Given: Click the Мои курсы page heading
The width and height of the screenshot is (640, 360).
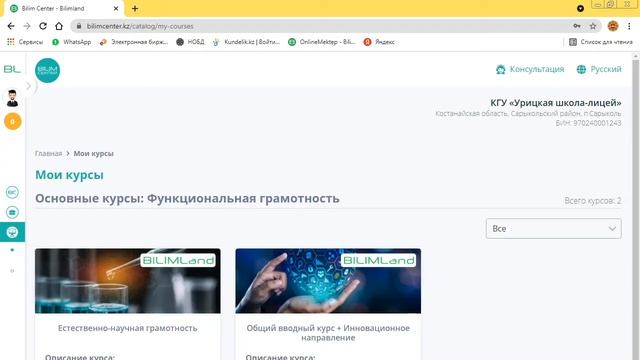Looking at the screenshot, I should coord(69,175).
